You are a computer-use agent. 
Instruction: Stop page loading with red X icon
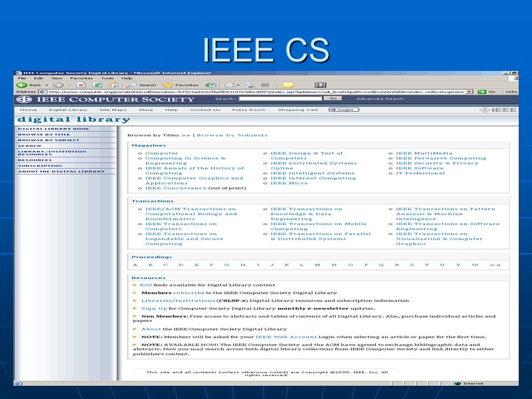(81, 85)
